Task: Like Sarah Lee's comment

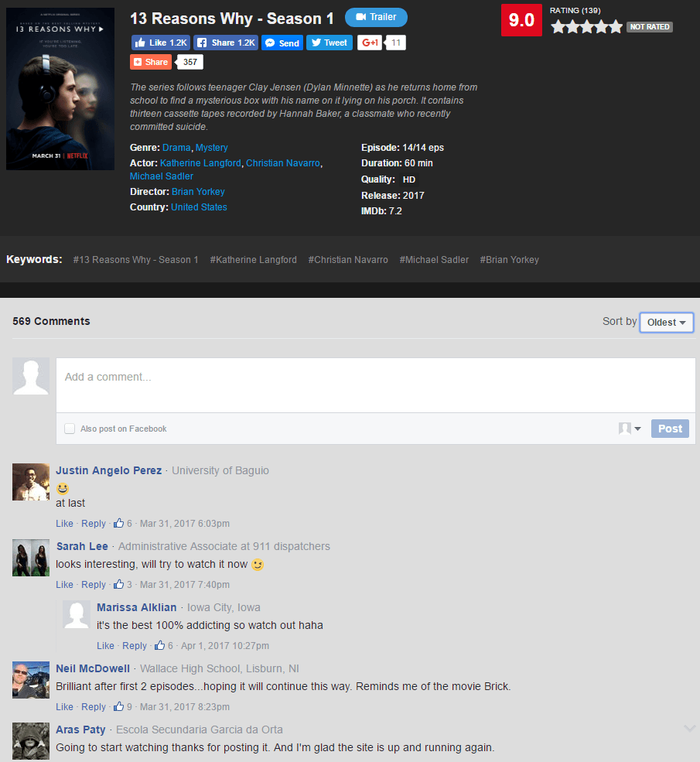Action: pos(65,585)
